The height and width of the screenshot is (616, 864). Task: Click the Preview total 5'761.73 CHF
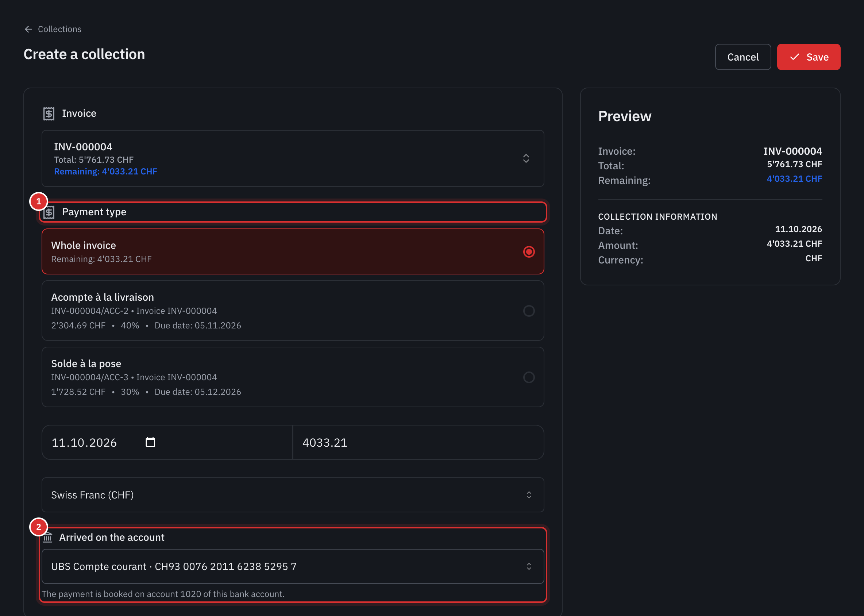coord(794,164)
